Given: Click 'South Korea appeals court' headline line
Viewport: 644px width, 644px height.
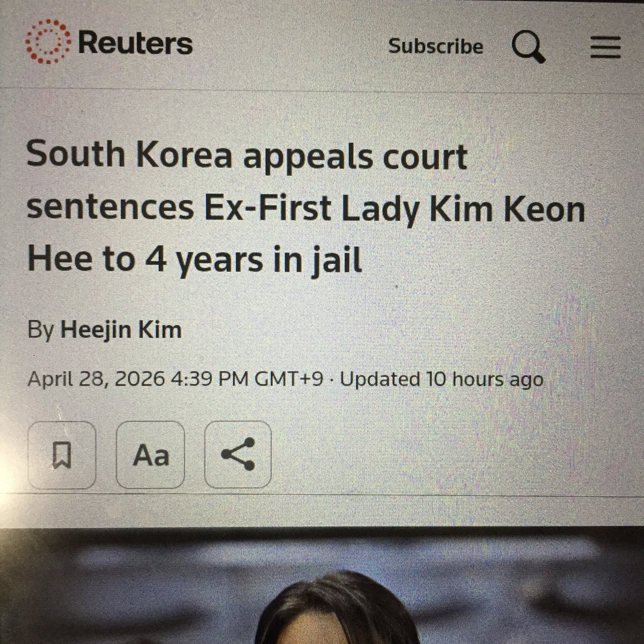Looking at the screenshot, I should [247, 156].
